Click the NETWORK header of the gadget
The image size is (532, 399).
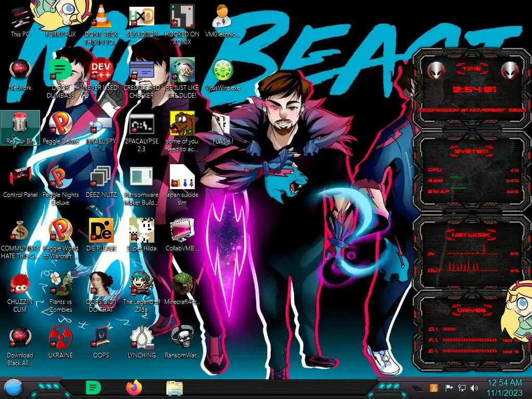471,234
